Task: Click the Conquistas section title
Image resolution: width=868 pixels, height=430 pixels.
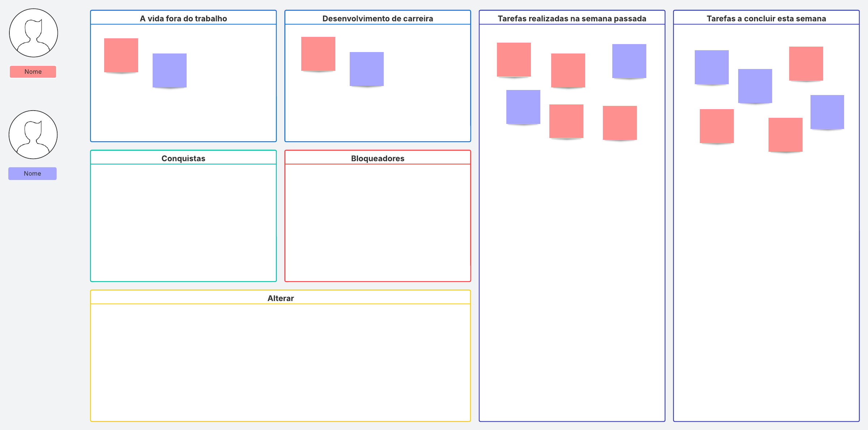Action: (x=183, y=158)
